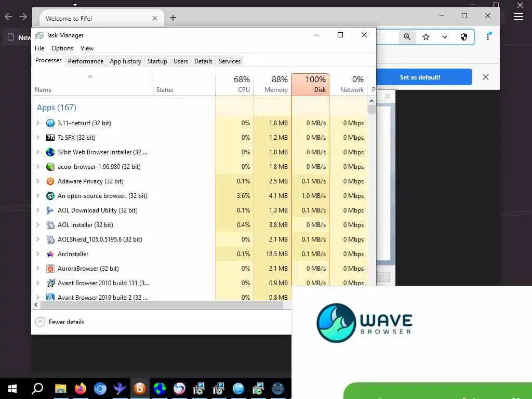Click the AuroraBrowser row icon
The height and width of the screenshot is (399, 532).
(x=50, y=269)
